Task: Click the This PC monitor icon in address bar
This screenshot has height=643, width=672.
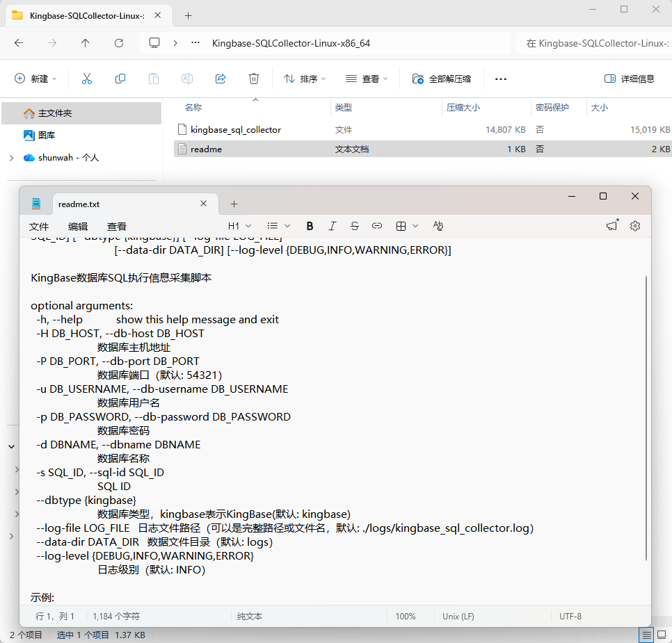Action: 154,43
